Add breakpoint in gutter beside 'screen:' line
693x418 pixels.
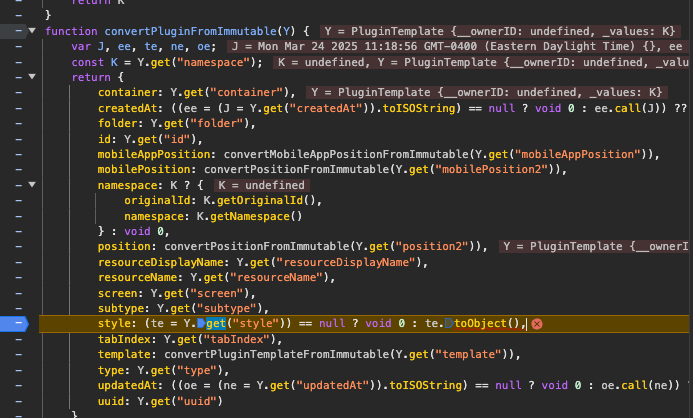point(19,293)
